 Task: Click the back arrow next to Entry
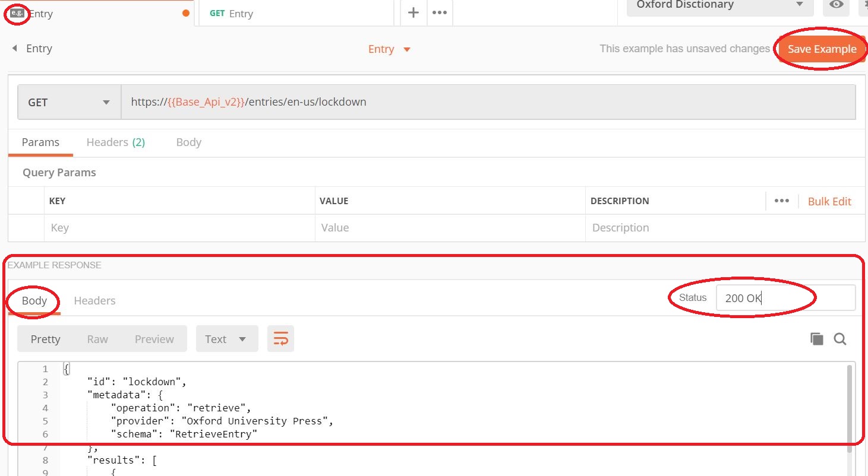pyautogui.click(x=14, y=49)
